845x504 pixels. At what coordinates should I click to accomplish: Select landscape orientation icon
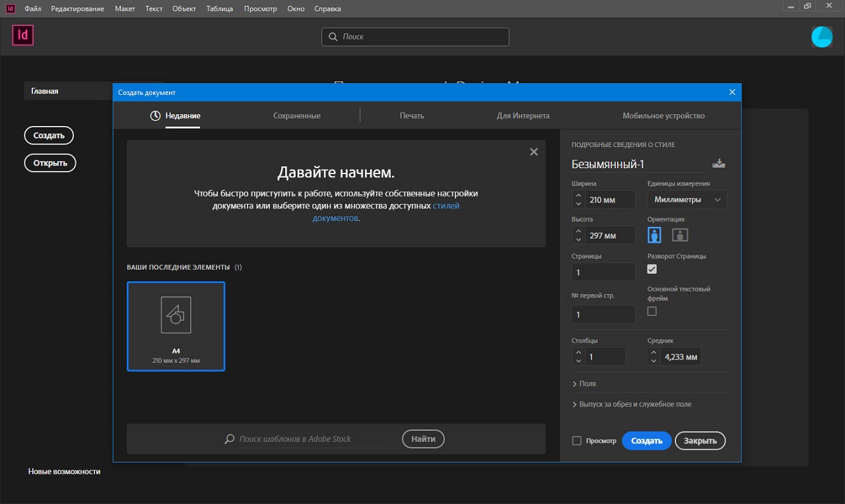(x=680, y=235)
